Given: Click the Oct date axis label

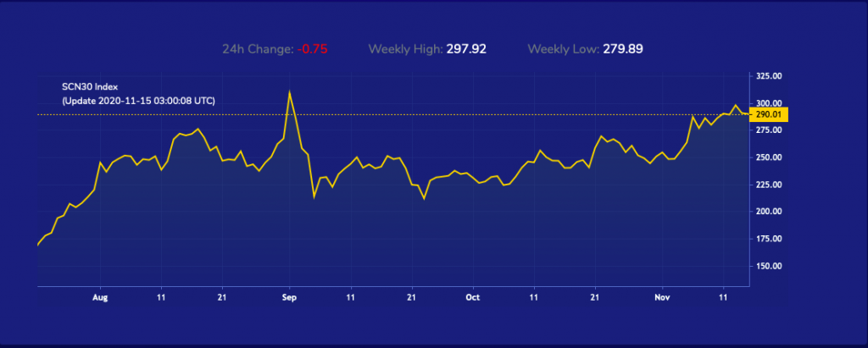Looking at the screenshot, I should 473,298.
